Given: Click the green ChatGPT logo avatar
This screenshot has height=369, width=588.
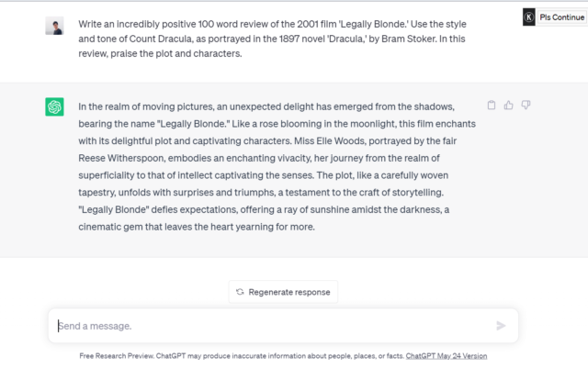Looking at the screenshot, I should pos(55,107).
